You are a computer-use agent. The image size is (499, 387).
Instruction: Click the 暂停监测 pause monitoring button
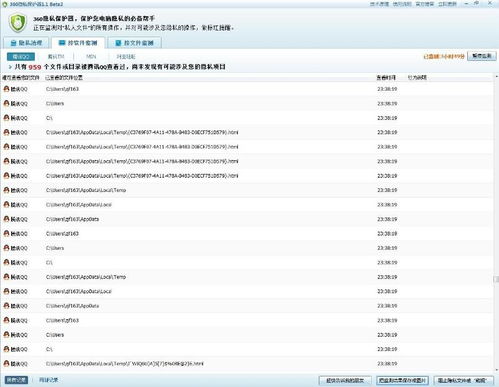point(482,56)
